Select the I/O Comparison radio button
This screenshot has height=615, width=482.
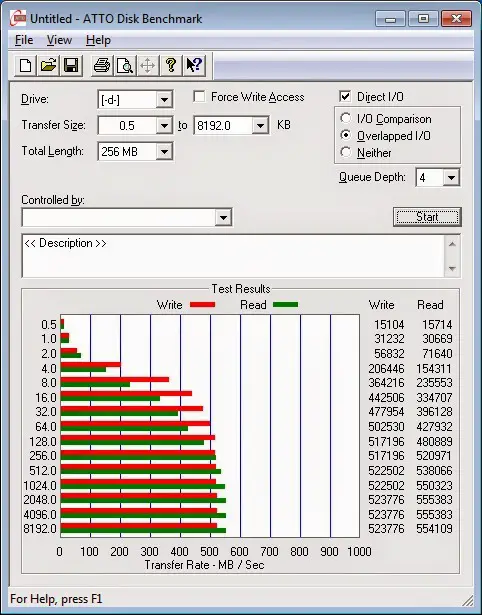[x=346, y=118]
